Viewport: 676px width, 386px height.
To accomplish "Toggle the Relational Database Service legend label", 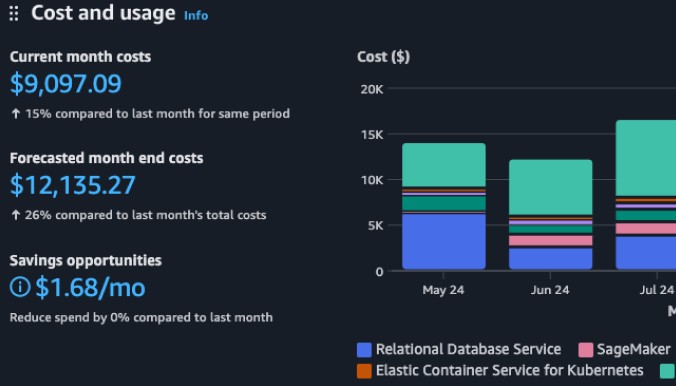I will point(469,349).
